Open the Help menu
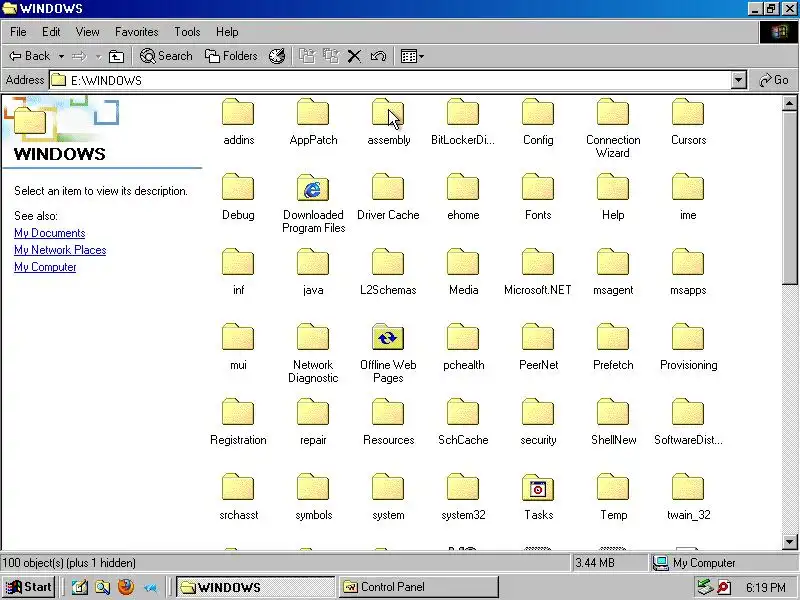The image size is (800, 600). [227, 32]
